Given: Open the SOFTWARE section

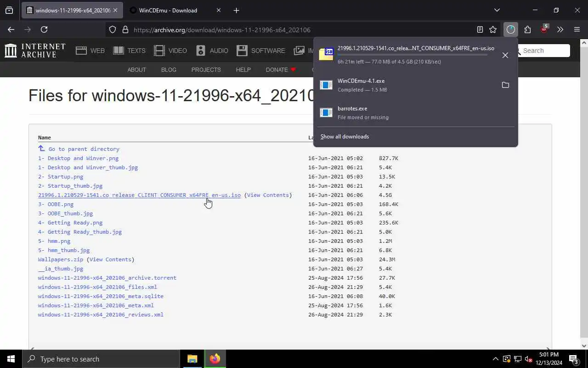Looking at the screenshot, I should click(261, 51).
